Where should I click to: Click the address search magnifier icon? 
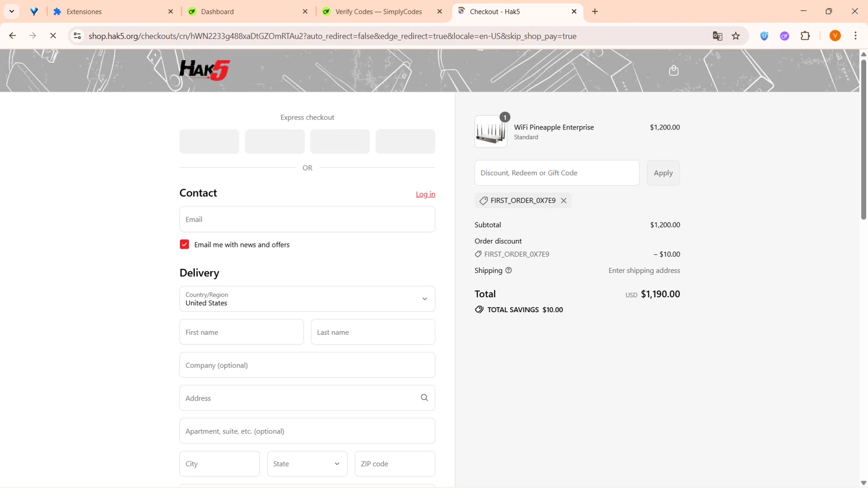click(x=424, y=398)
